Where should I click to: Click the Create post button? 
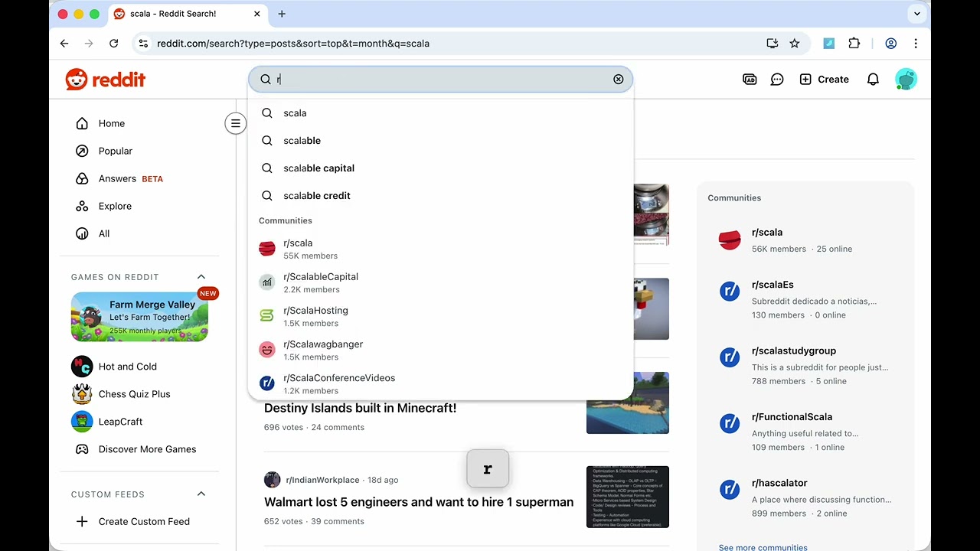point(824,80)
